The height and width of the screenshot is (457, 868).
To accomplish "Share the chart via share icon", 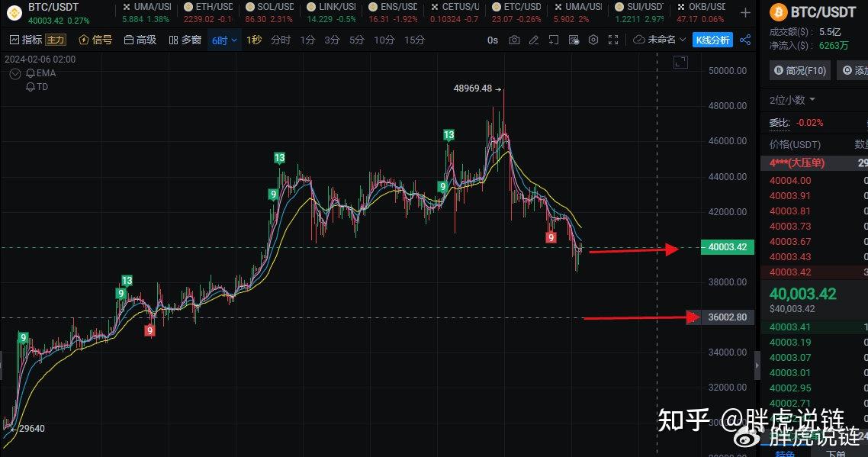I will pyautogui.click(x=745, y=40).
